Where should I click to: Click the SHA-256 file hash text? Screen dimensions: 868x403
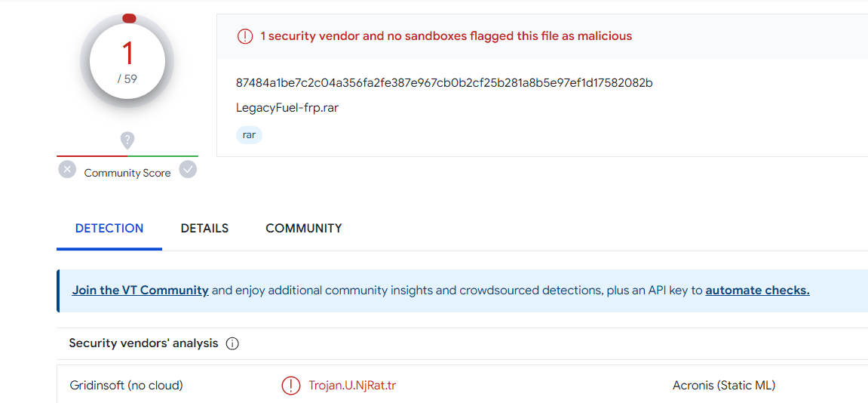point(444,82)
